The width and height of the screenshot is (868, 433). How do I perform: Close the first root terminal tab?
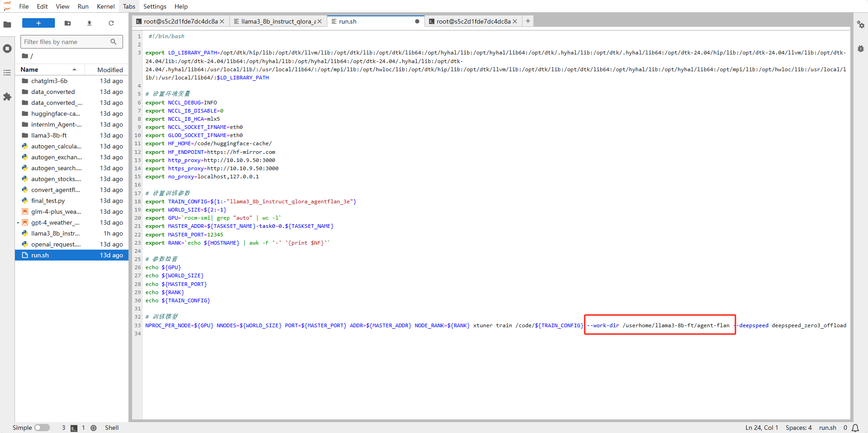point(222,21)
